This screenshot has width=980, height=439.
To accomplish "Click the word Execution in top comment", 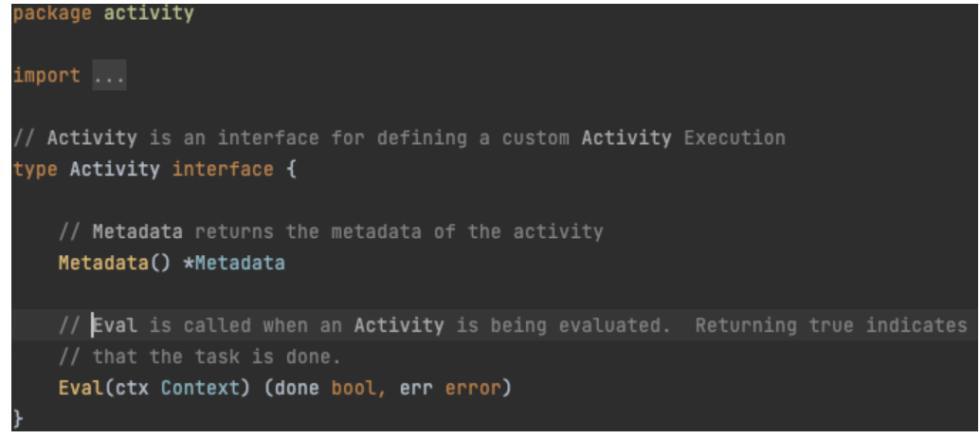I will click(x=735, y=138).
